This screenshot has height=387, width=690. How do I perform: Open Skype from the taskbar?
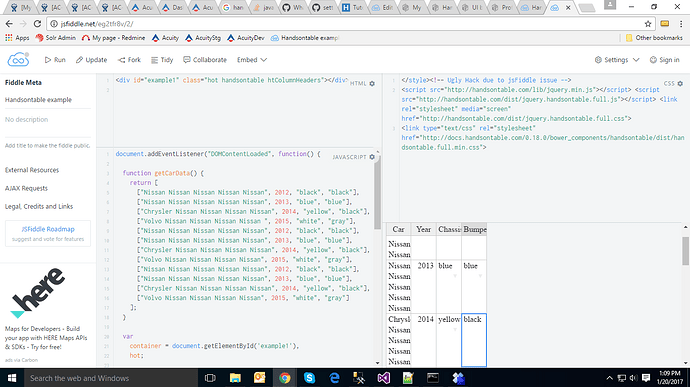(x=309, y=378)
